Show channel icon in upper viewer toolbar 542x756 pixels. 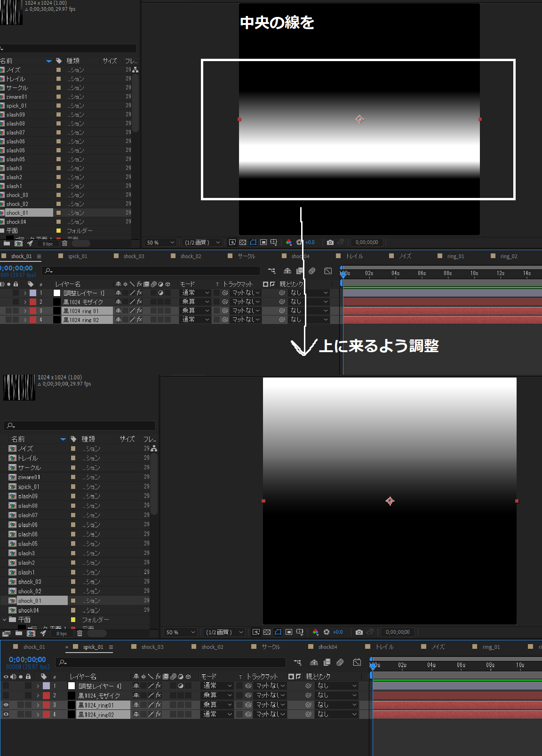(x=289, y=242)
